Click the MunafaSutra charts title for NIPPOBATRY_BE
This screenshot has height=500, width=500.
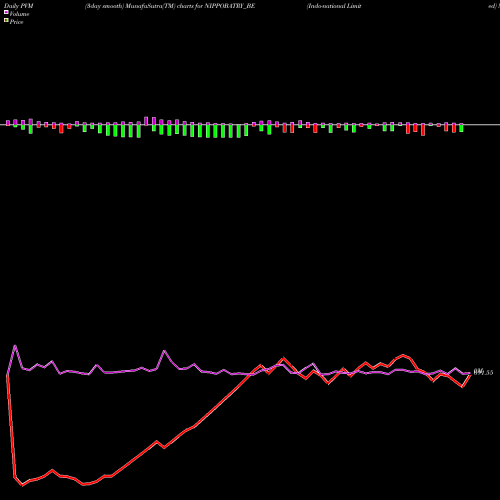point(170,6)
